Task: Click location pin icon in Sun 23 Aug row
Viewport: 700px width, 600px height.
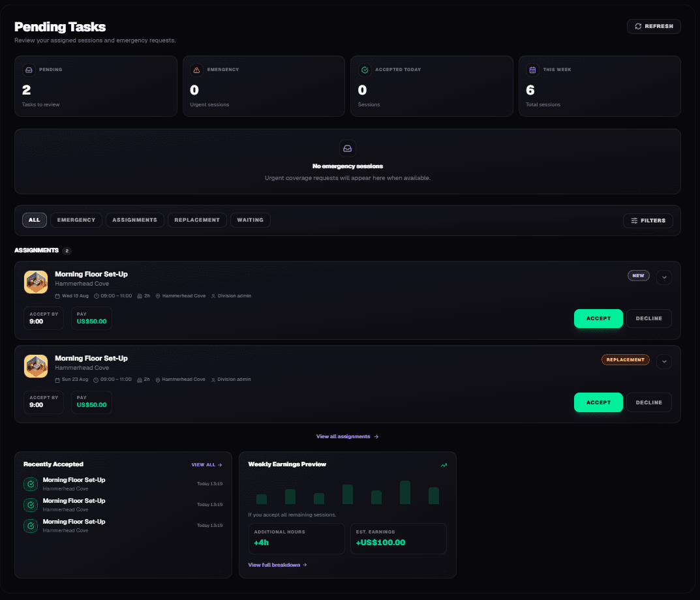Action: 158,380
